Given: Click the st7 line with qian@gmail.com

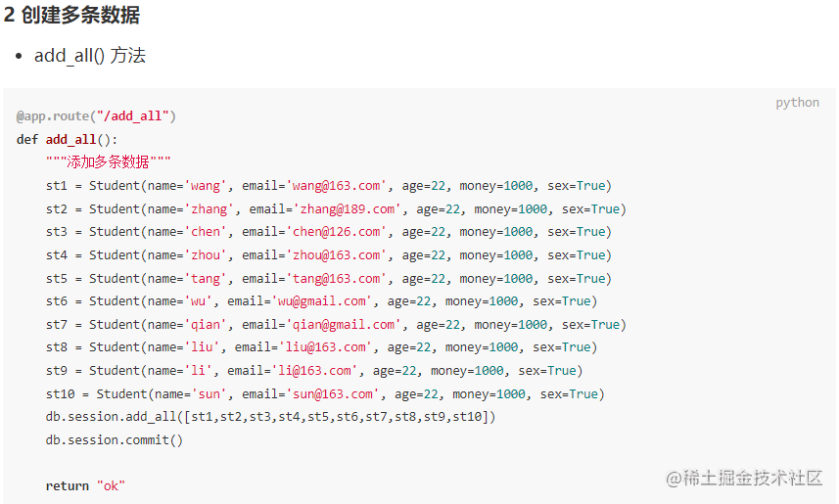Looking at the screenshot, I should pos(335,324).
